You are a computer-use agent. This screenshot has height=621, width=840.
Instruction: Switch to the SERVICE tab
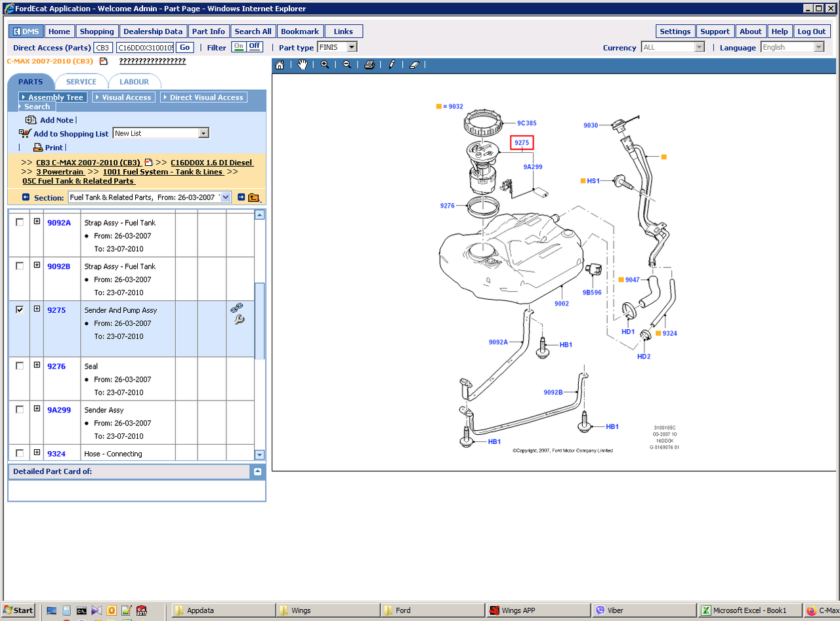81,82
